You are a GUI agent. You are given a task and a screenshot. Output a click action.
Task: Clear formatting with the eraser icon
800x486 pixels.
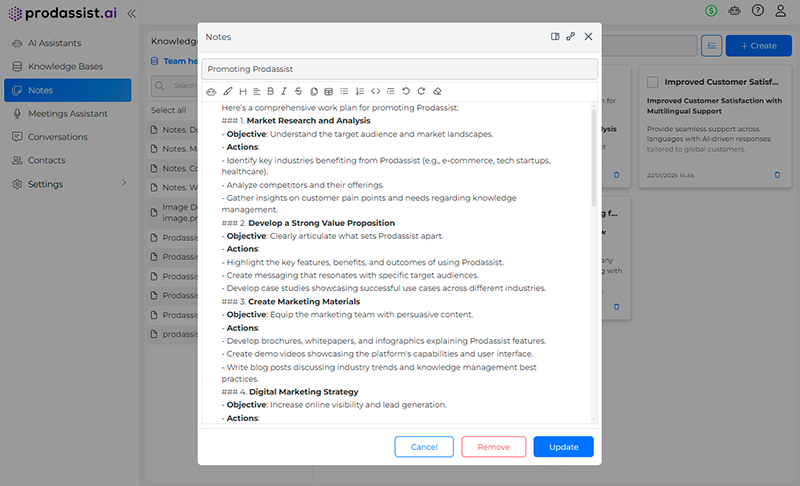[x=436, y=92]
